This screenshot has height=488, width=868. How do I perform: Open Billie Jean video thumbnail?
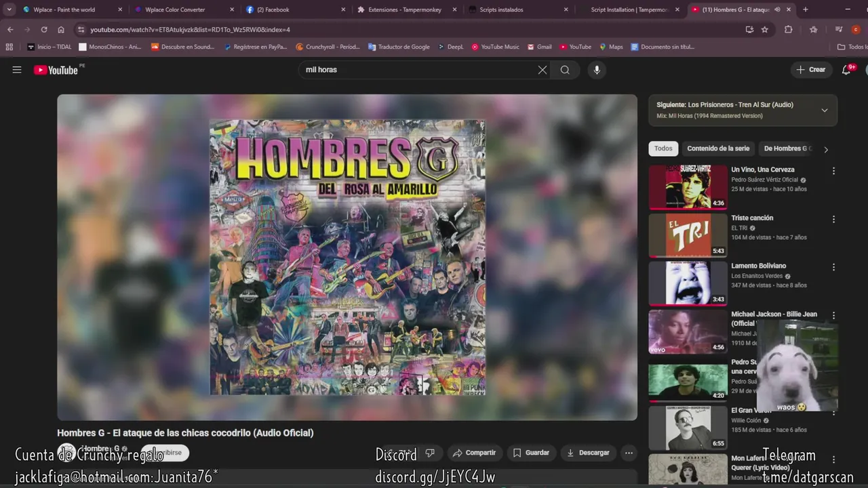[x=688, y=331]
